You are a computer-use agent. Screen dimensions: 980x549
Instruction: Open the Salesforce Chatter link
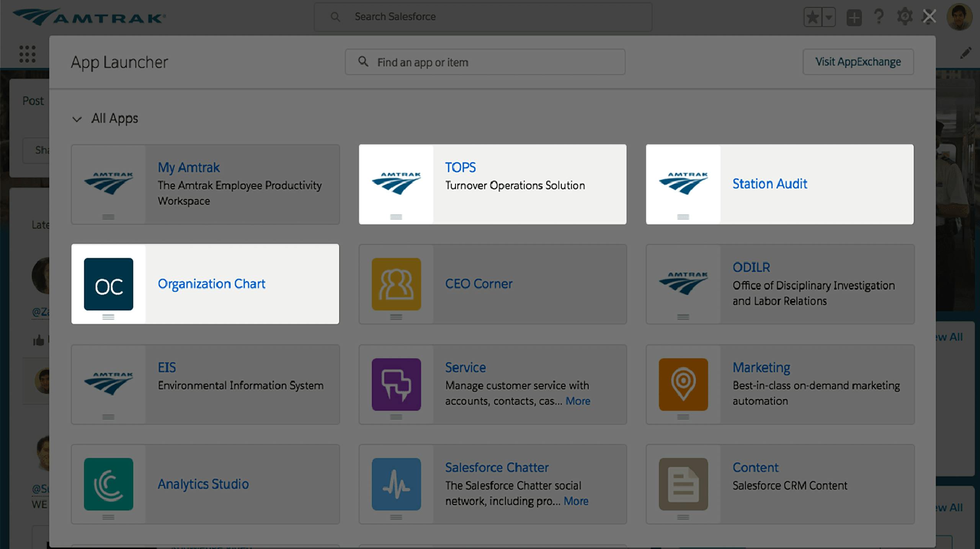(497, 467)
